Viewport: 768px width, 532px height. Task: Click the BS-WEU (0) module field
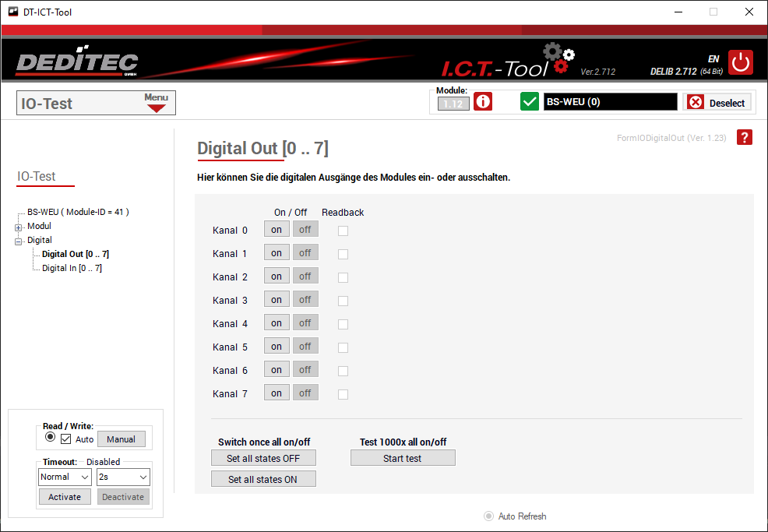[x=610, y=102]
